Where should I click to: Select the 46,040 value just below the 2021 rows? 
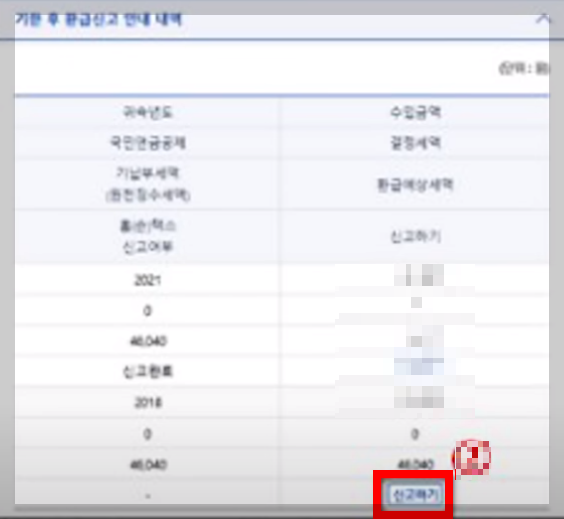tap(148, 341)
